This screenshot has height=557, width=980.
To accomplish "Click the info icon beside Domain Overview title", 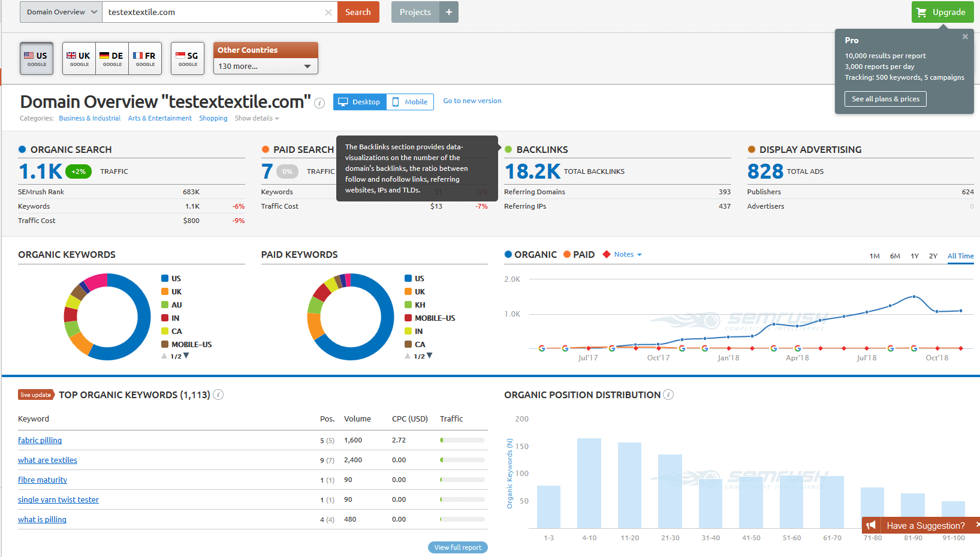I will click(320, 103).
